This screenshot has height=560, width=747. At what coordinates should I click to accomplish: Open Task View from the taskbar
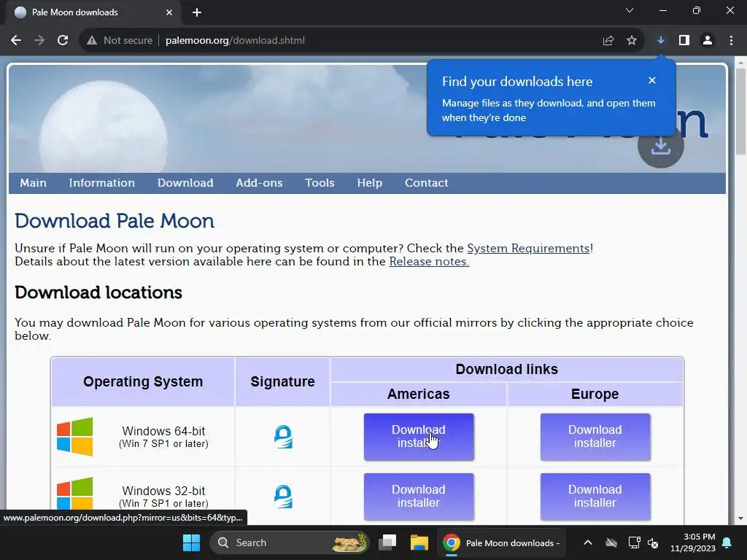[x=387, y=542]
